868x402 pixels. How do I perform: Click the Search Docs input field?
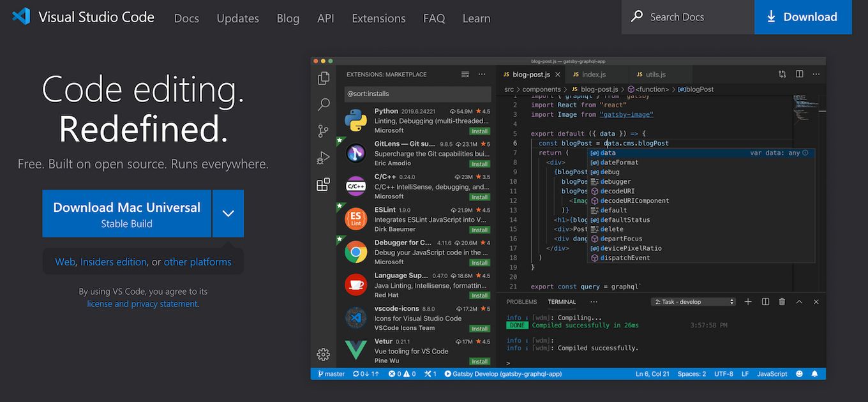(x=688, y=17)
